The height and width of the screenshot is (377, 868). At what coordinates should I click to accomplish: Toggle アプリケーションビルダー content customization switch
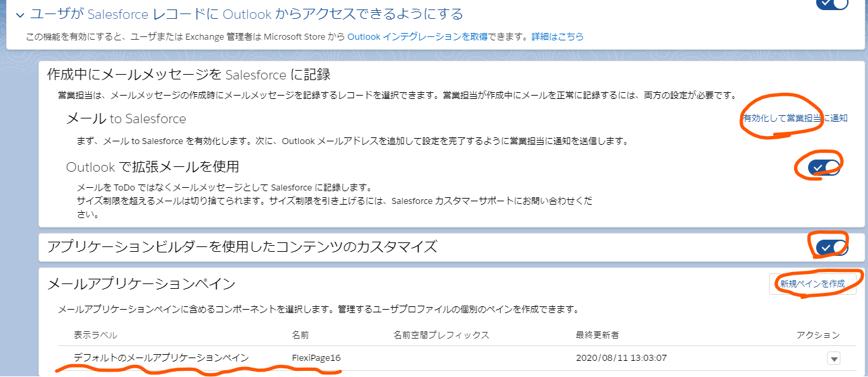pos(832,247)
